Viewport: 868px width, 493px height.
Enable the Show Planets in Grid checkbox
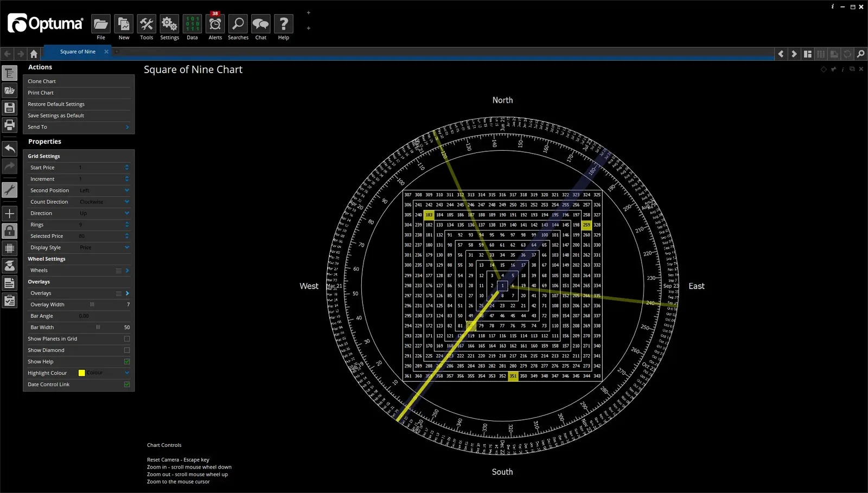coord(127,339)
